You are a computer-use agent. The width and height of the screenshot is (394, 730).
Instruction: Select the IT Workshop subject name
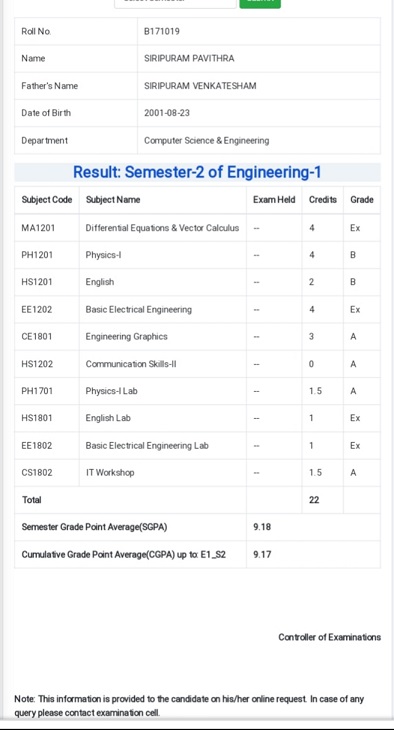pyautogui.click(x=110, y=473)
